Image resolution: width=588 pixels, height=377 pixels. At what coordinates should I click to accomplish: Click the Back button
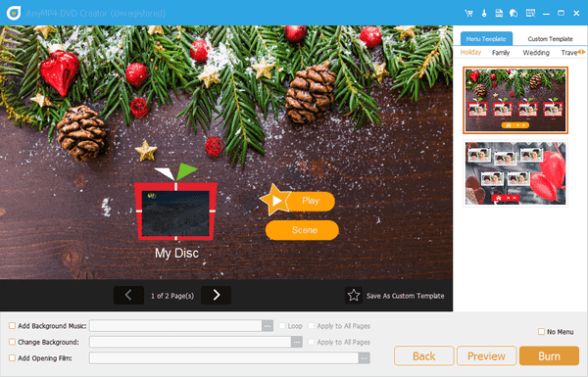click(x=423, y=355)
